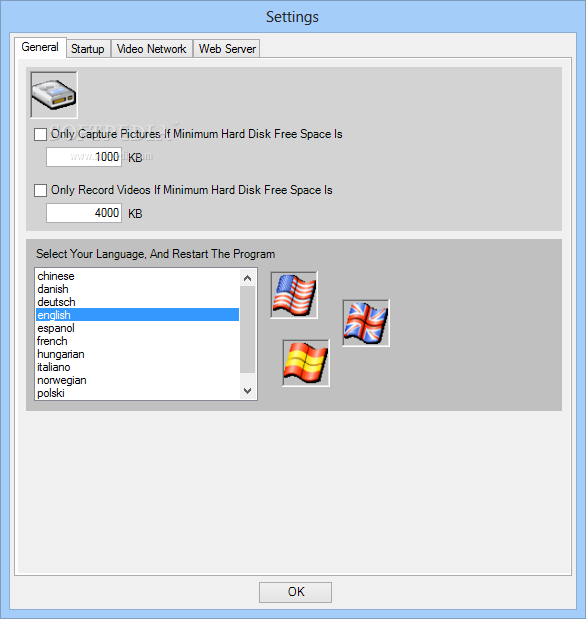Click the language list scroll down arrow

(248, 391)
